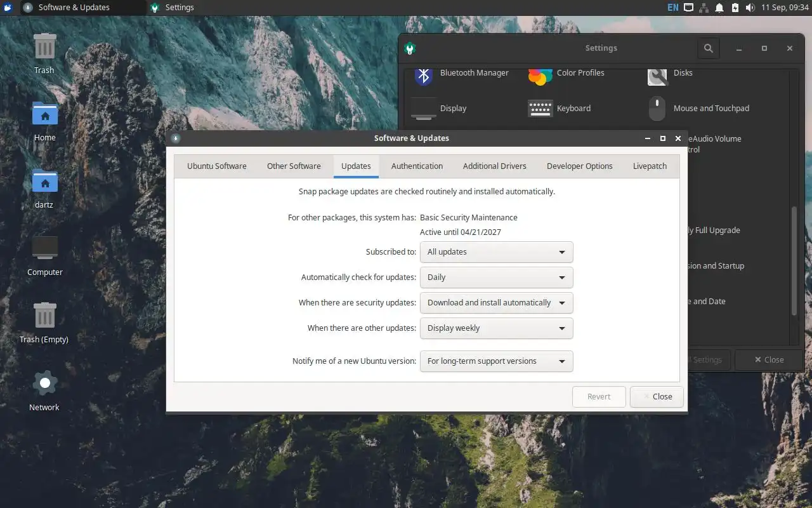
Task: Switch to the Ubuntu Software tab
Action: point(217,166)
